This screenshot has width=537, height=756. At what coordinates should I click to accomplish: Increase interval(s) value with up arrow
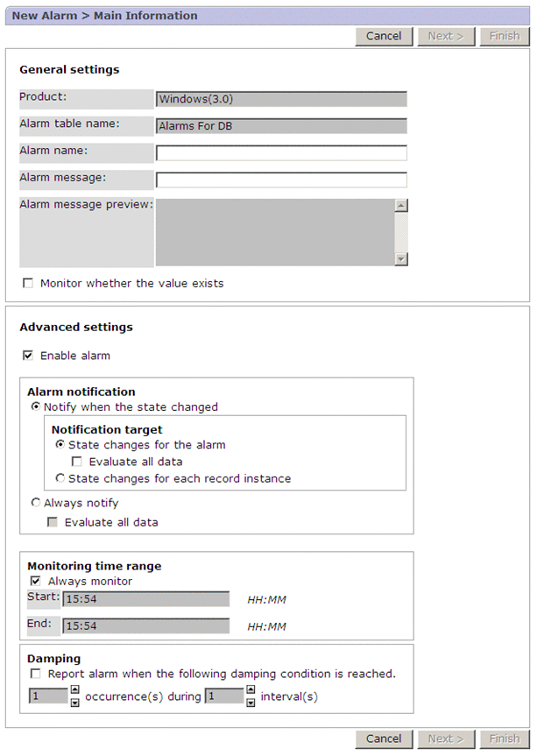point(250,691)
